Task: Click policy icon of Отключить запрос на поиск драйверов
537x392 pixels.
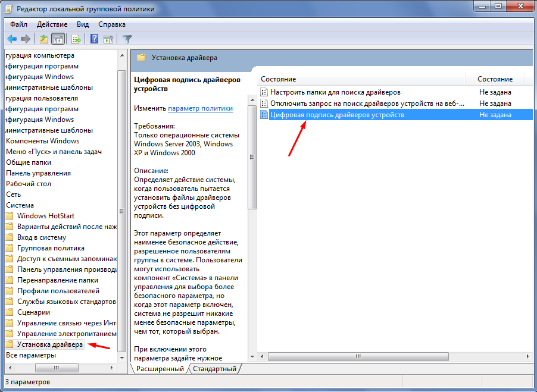Action: click(264, 104)
